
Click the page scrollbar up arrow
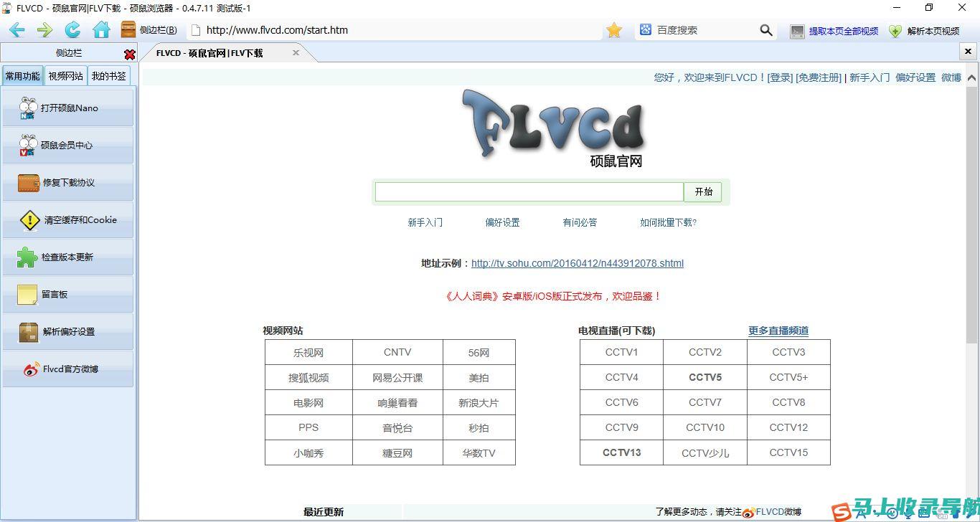tap(972, 77)
